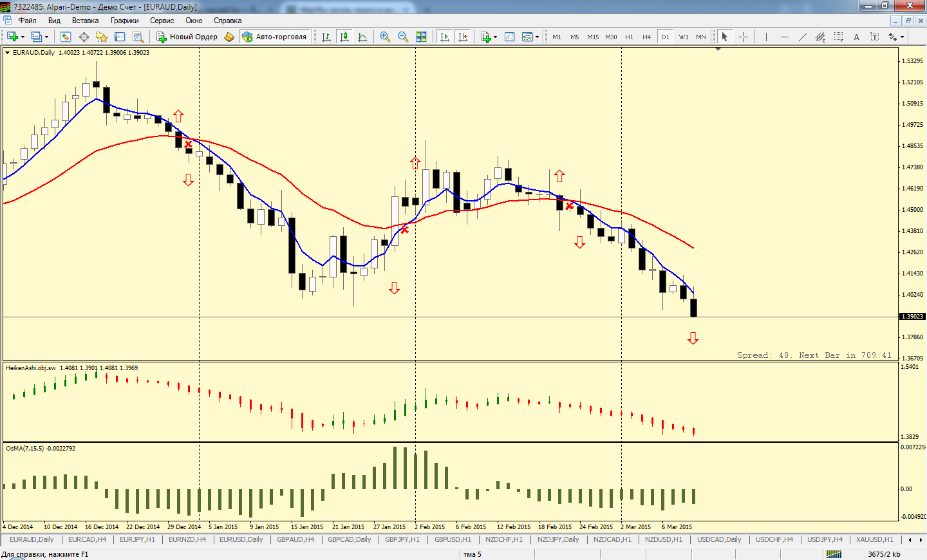Set timeframe to M1
Screen dimensions: 927x560
(x=557, y=37)
